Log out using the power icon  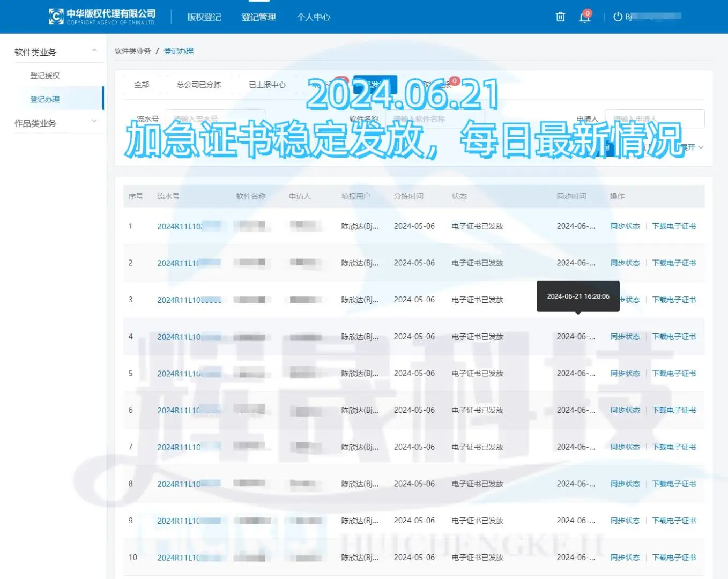[x=618, y=16]
